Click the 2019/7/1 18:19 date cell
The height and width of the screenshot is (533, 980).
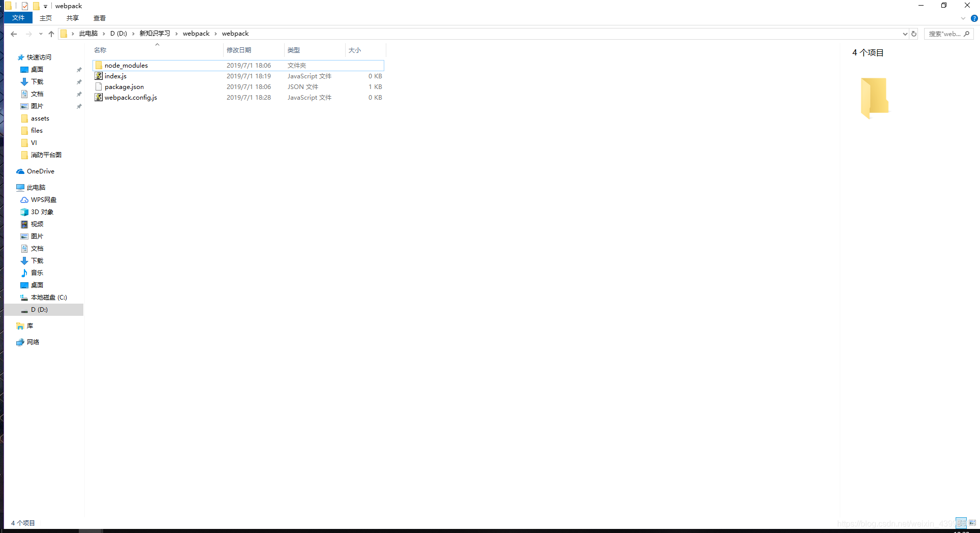click(x=249, y=76)
